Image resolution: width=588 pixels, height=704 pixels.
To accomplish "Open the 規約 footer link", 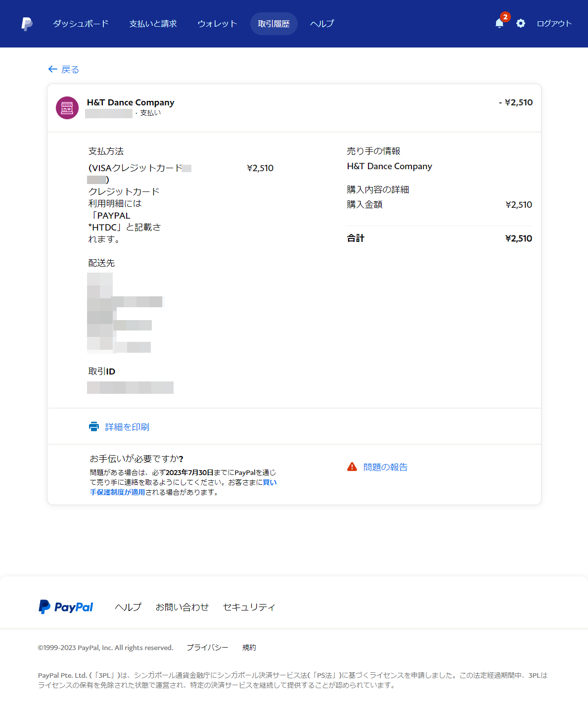I will 249,648.
